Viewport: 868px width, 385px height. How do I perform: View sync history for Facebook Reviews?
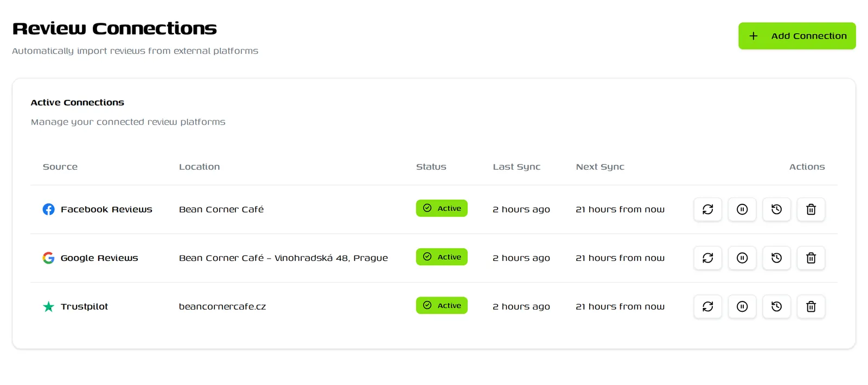point(776,209)
